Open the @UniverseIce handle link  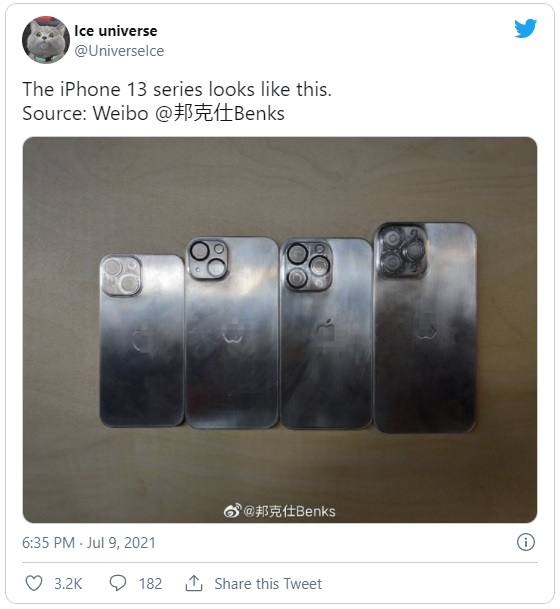(119, 51)
